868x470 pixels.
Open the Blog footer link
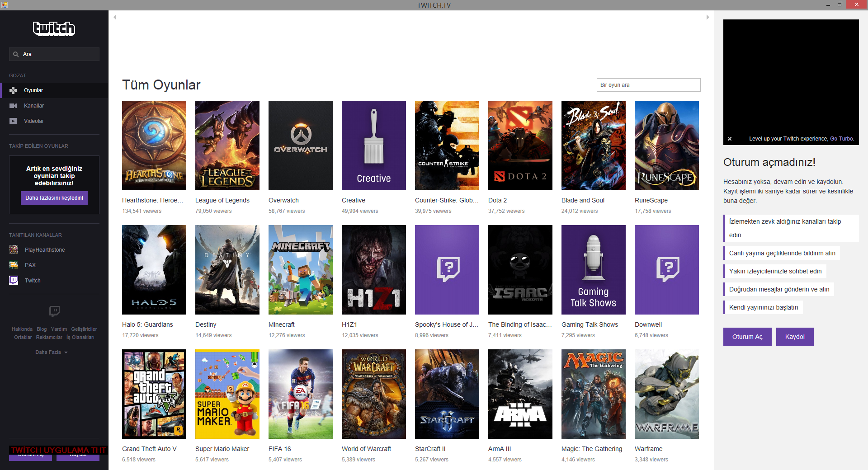point(42,329)
